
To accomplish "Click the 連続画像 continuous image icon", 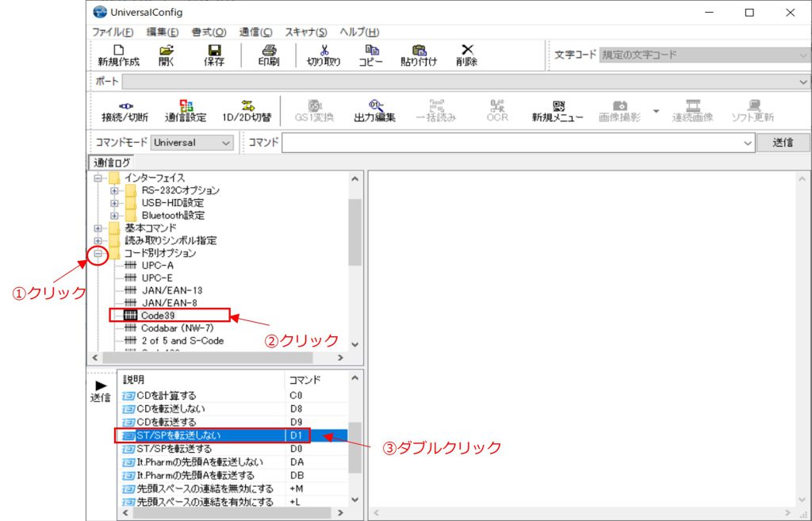I will pyautogui.click(x=692, y=111).
